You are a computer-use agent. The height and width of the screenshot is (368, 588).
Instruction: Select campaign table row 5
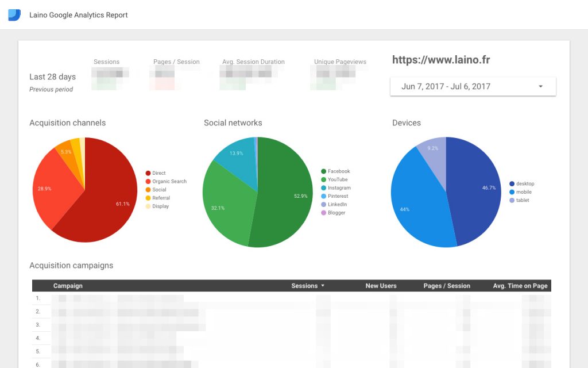(x=291, y=351)
